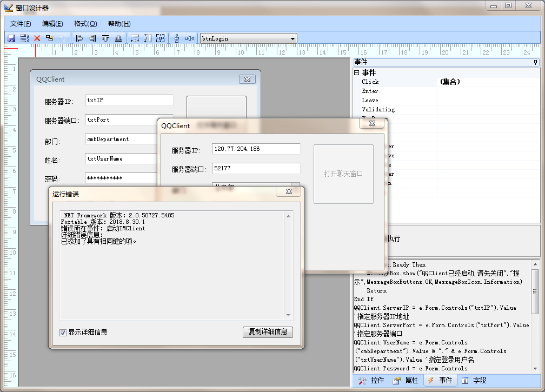Align selected controls to the right
Viewport: 545px width, 392px height.
[x=92, y=38]
